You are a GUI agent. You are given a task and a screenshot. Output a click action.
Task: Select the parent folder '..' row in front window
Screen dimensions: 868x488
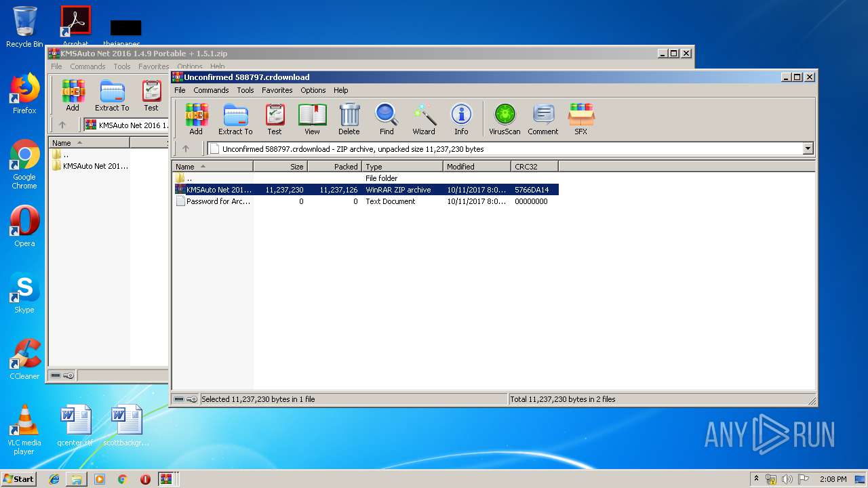366,178
